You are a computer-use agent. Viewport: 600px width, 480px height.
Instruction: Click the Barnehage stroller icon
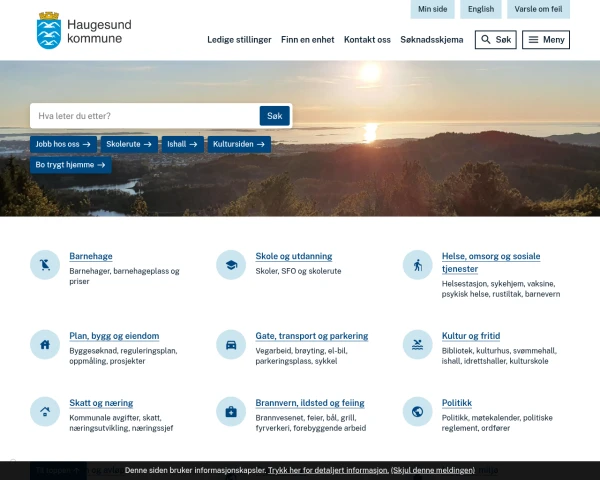pos(45,265)
